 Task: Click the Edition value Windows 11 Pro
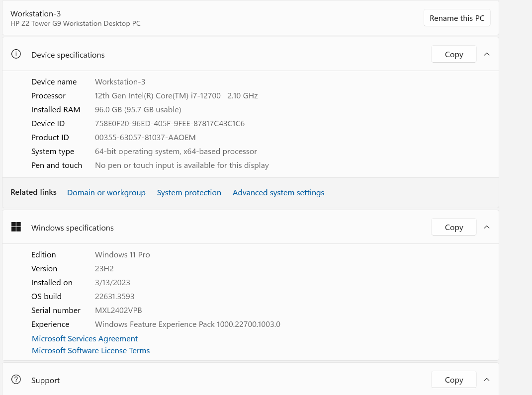pos(122,254)
